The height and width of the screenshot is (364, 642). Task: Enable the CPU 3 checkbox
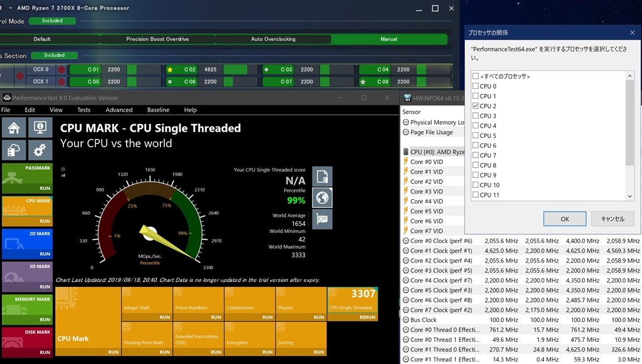coord(475,116)
